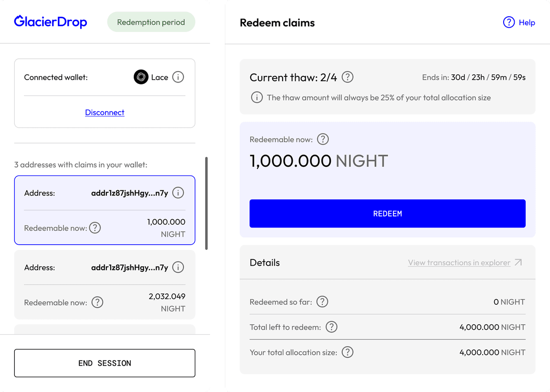550x392 pixels.
Task: Click the GlacierDrop logo
Action: point(51,21)
